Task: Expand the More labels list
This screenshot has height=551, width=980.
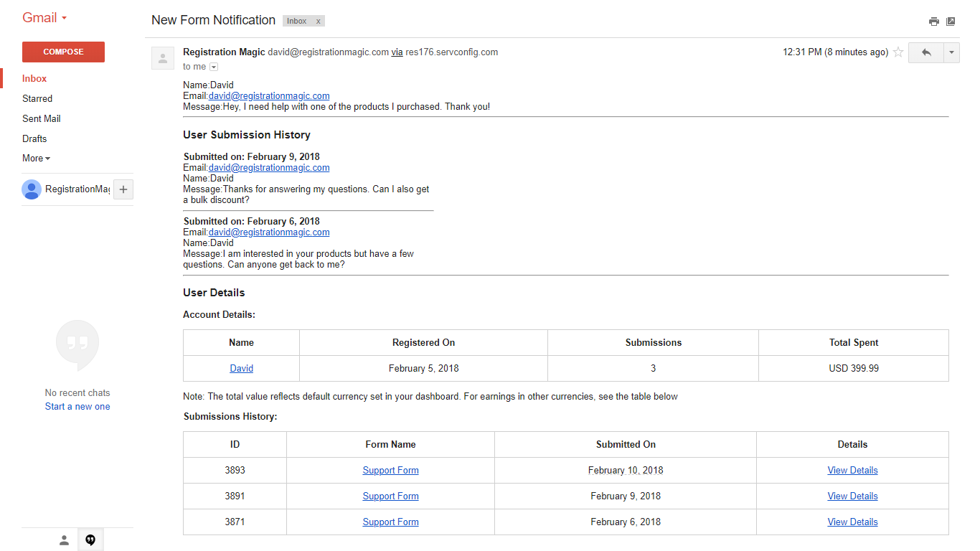Action: (36, 159)
